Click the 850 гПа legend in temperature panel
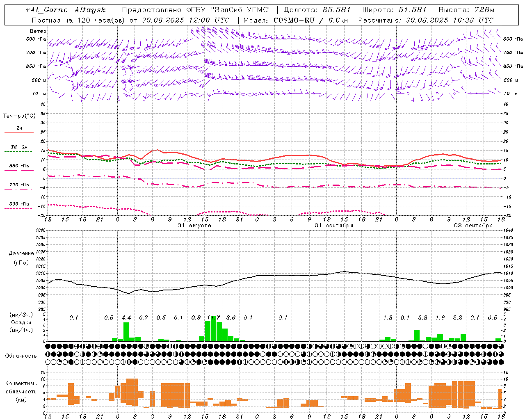The image size is (525, 420). point(19,166)
